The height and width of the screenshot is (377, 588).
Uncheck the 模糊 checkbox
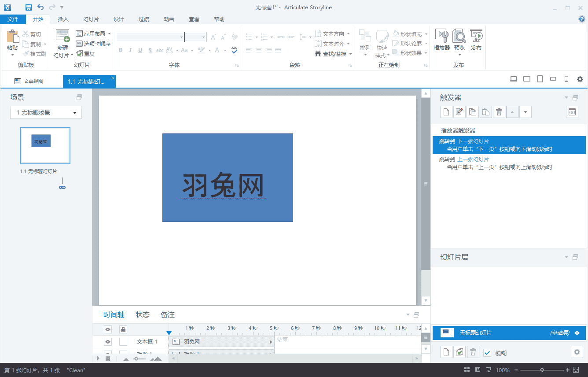[486, 352]
